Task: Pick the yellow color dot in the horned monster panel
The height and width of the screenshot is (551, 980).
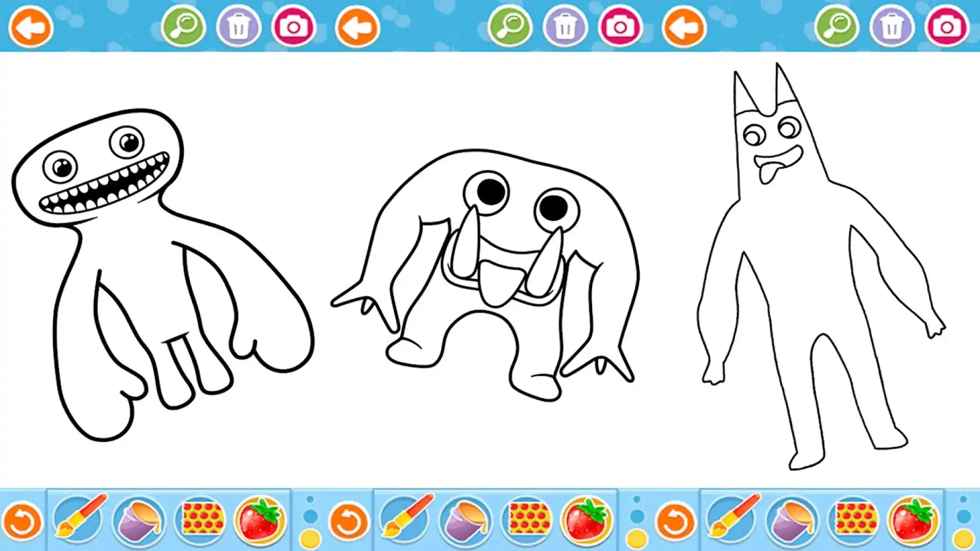Action: 964,540
